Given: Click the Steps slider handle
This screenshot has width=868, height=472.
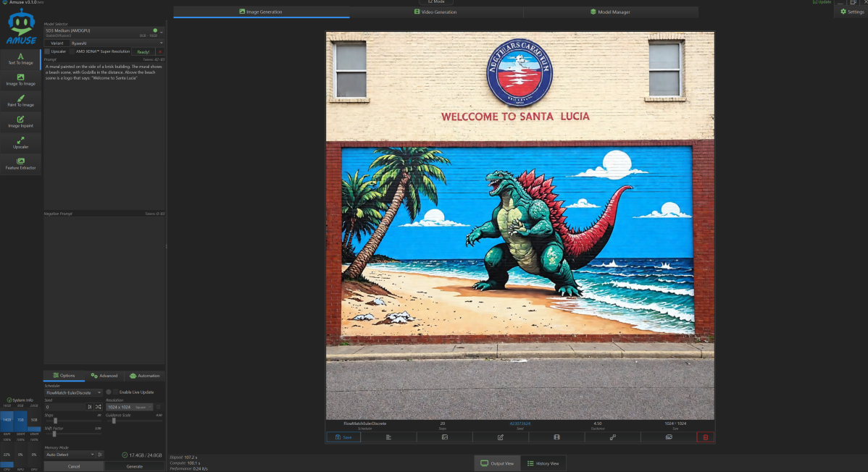Looking at the screenshot, I should (x=55, y=421).
